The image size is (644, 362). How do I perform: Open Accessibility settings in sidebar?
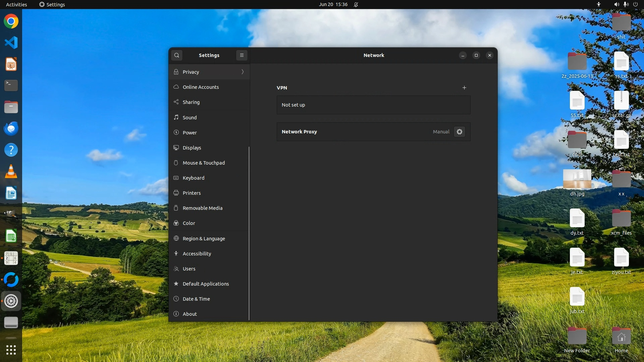(x=197, y=254)
